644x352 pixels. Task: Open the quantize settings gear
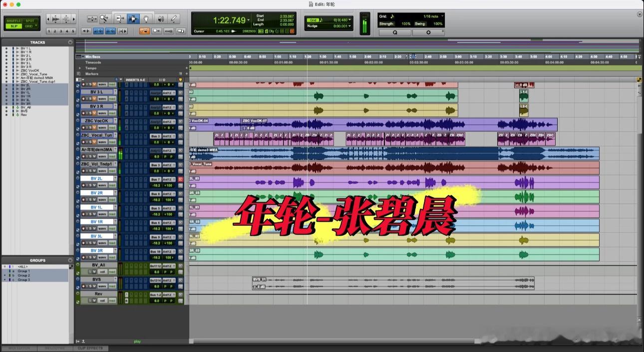tap(428, 32)
